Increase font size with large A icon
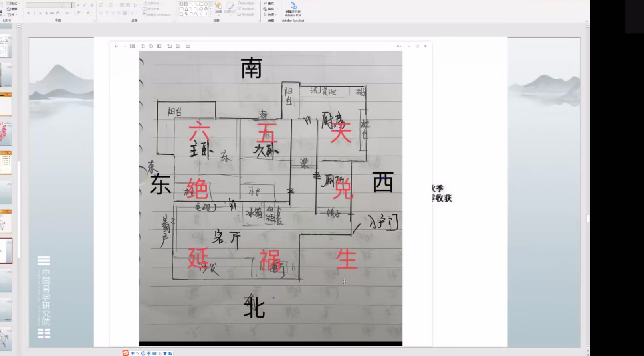Screen dimensions: 644x356 [x=79, y=5]
